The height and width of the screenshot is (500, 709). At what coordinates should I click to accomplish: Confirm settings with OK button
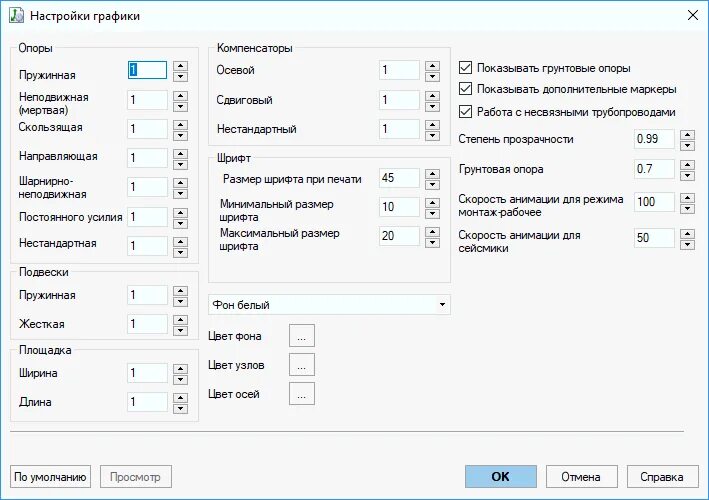tap(501, 477)
